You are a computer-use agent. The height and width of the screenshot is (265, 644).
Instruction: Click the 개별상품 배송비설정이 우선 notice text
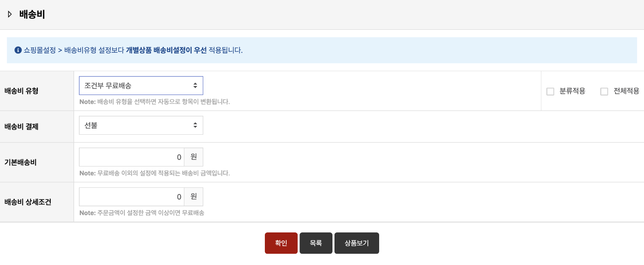coord(166,50)
